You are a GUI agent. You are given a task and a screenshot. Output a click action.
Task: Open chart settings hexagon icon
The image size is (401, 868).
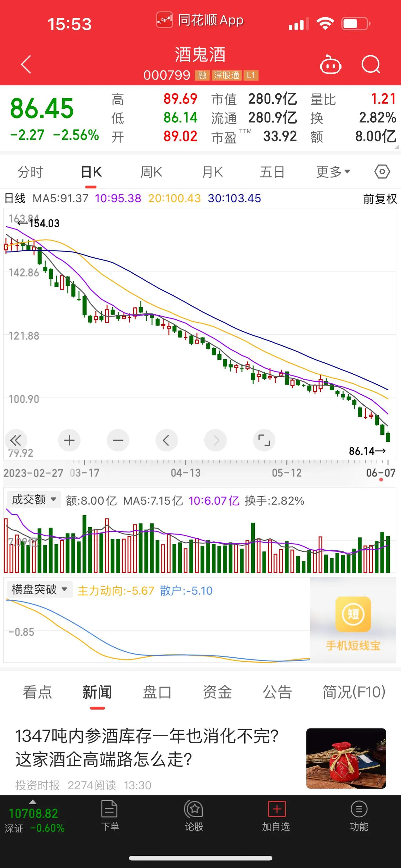(382, 172)
